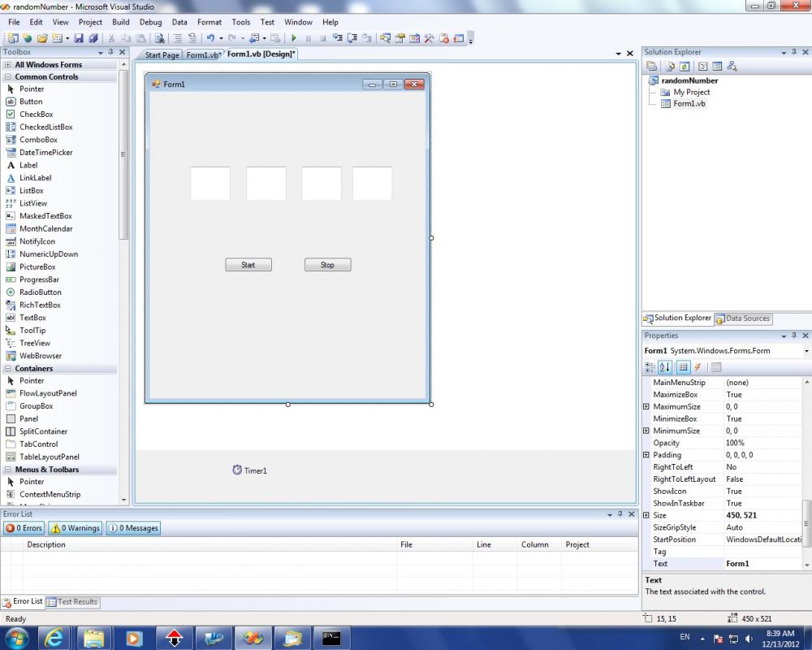Collapse the Containers toolbox group
Image resolution: width=812 pixels, height=650 pixels.
point(8,369)
